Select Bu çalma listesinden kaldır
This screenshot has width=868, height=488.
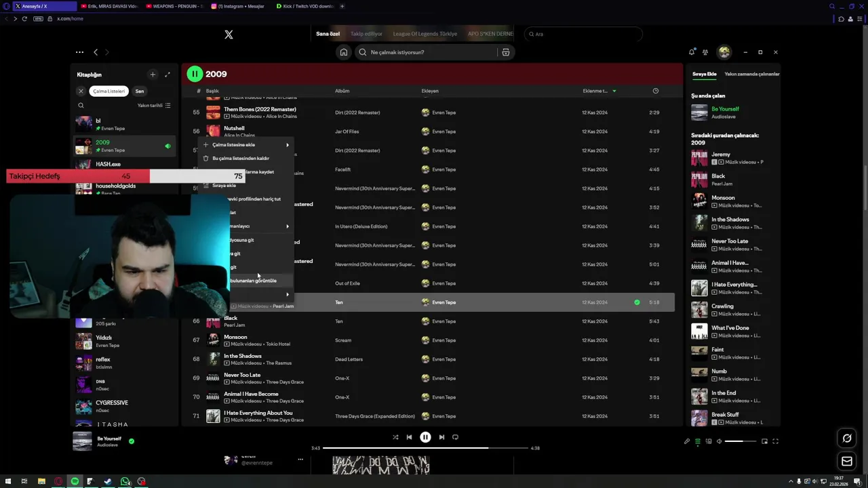point(245,158)
